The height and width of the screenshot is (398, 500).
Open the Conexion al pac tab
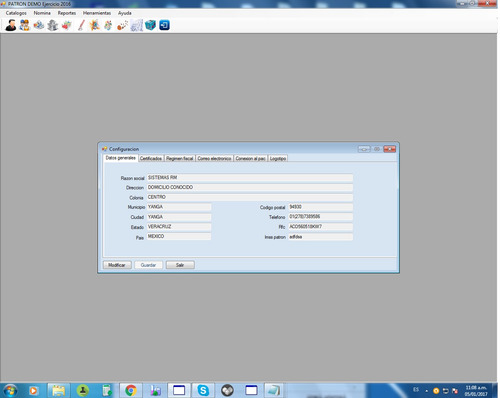(x=251, y=158)
